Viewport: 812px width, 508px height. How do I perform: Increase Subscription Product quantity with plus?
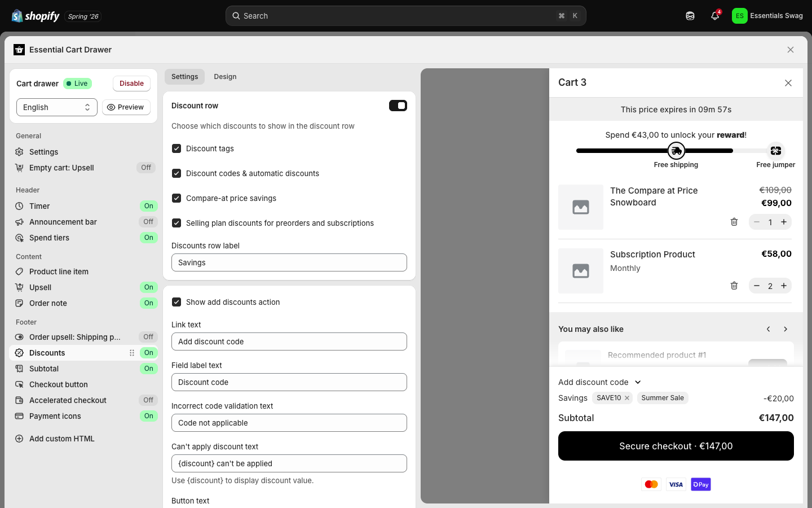(784, 286)
